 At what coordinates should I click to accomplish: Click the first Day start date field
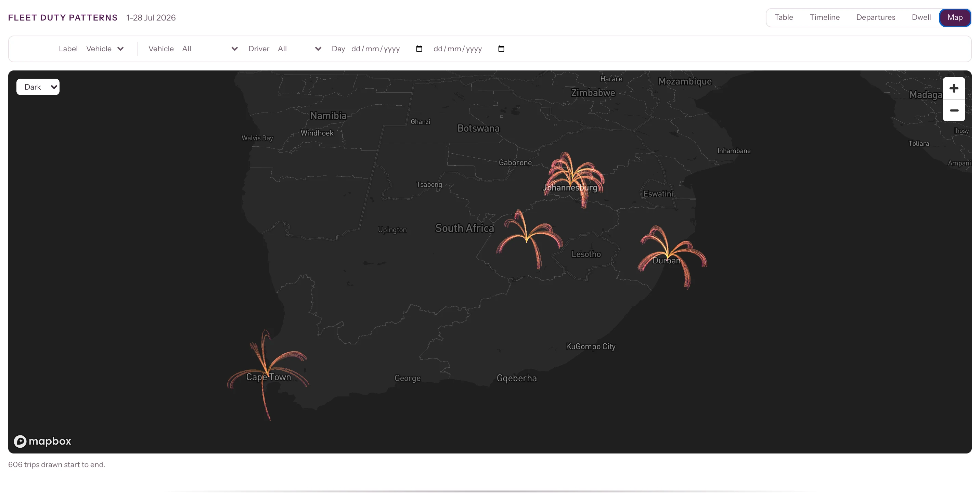point(387,49)
